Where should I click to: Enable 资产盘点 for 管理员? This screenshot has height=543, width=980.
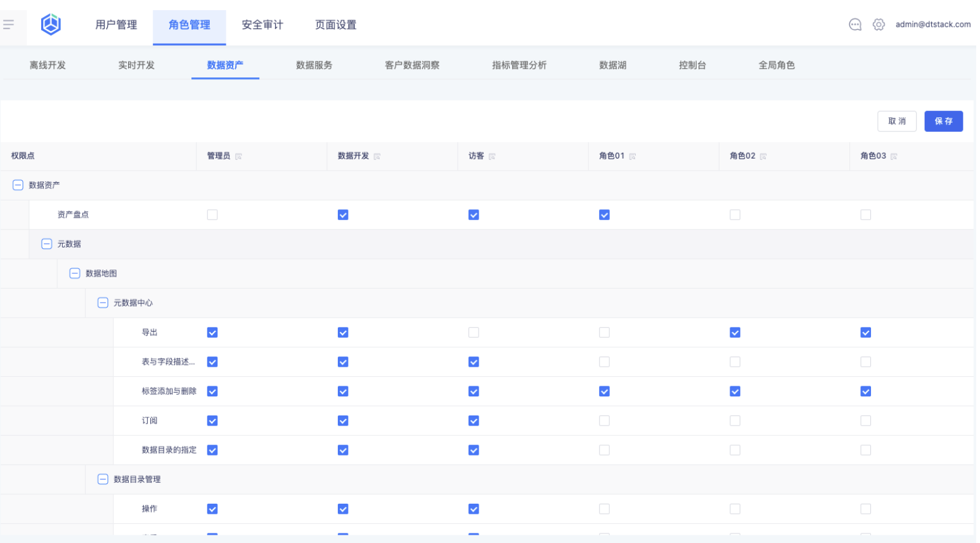pyautogui.click(x=212, y=215)
